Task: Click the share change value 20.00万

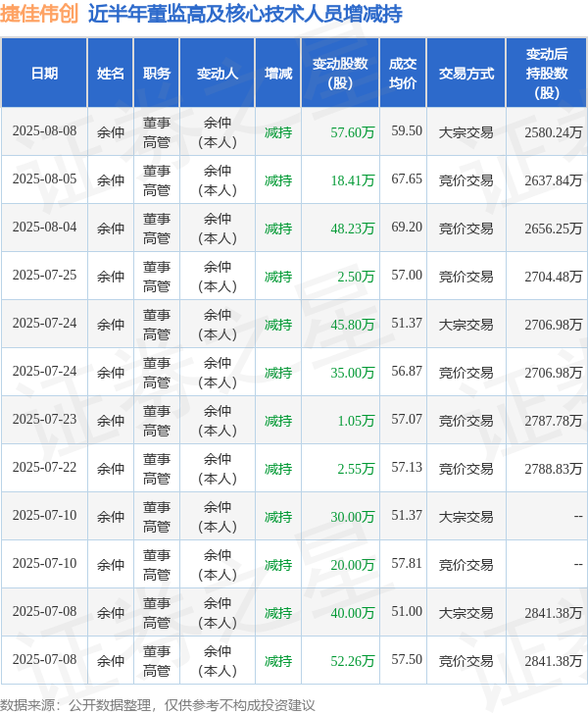Action: pos(352,565)
